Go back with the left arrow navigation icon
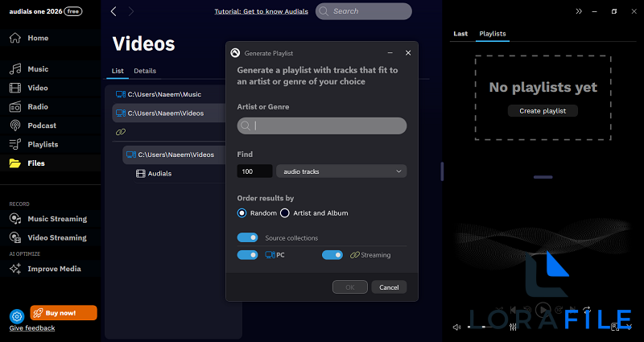Viewport: 644px width, 342px height. (x=114, y=11)
